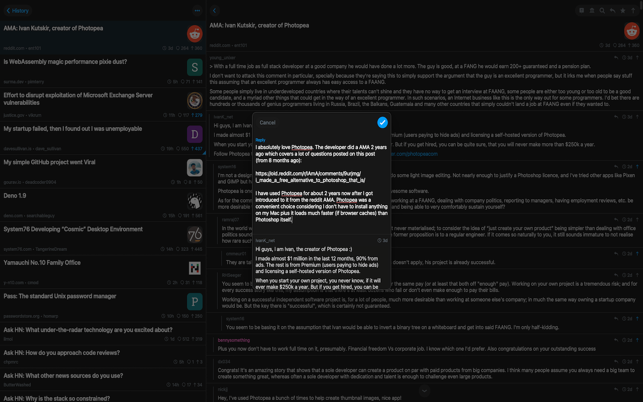
Task: Click the back chevron above the thread title
Action: coord(214,11)
